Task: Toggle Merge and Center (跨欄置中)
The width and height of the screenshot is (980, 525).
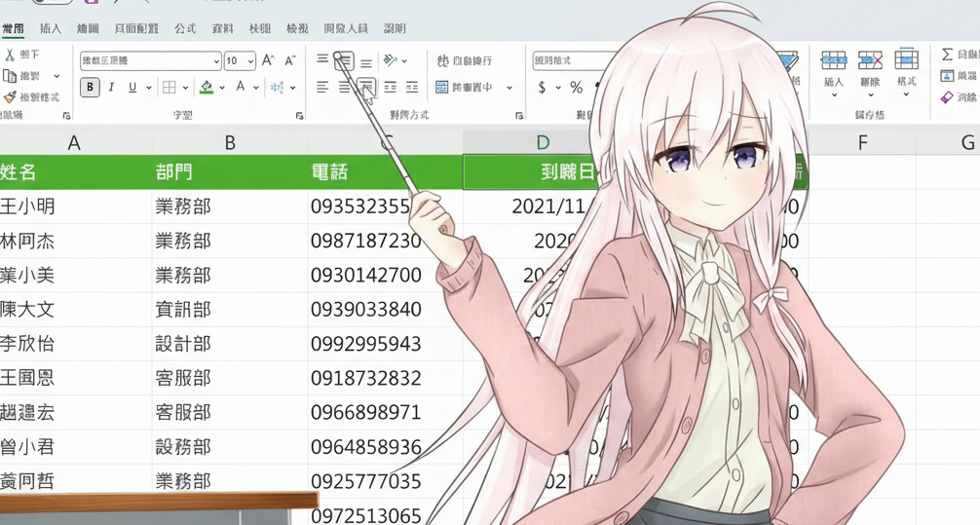Action: click(x=465, y=88)
